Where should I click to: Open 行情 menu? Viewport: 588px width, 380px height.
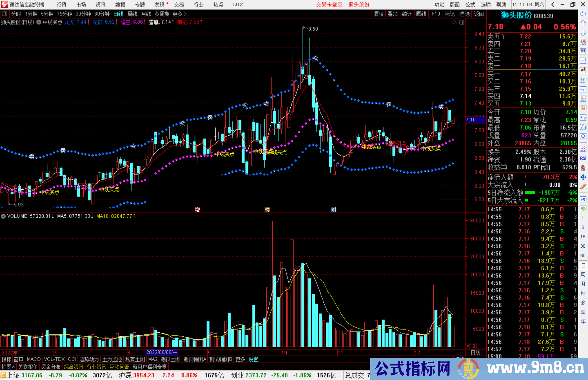61,5
